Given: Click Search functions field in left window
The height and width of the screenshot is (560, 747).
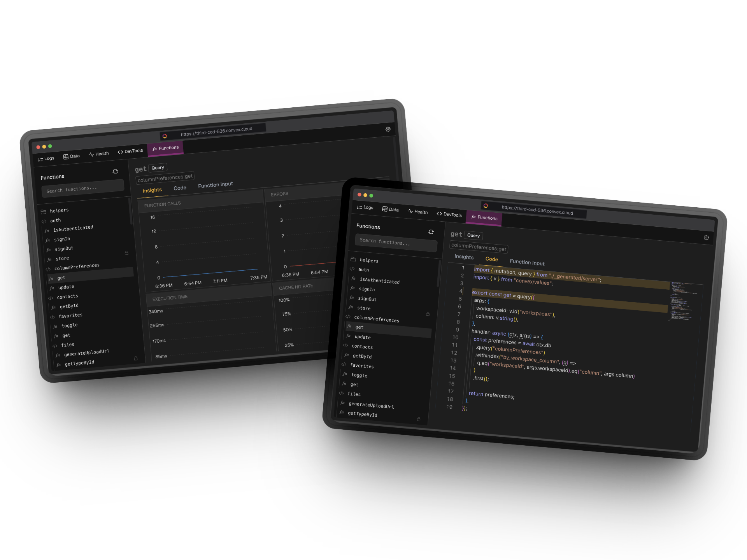Looking at the screenshot, I should click(82, 189).
